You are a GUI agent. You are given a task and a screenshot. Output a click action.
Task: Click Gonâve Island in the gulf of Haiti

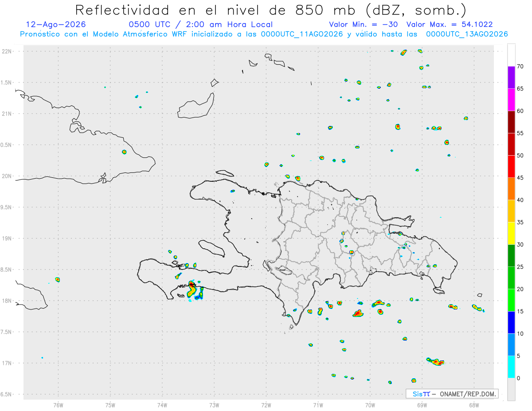click(x=211, y=248)
